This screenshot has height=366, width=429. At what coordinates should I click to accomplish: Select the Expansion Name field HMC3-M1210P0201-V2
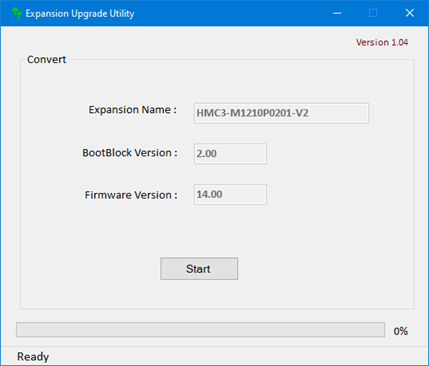point(281,113)
